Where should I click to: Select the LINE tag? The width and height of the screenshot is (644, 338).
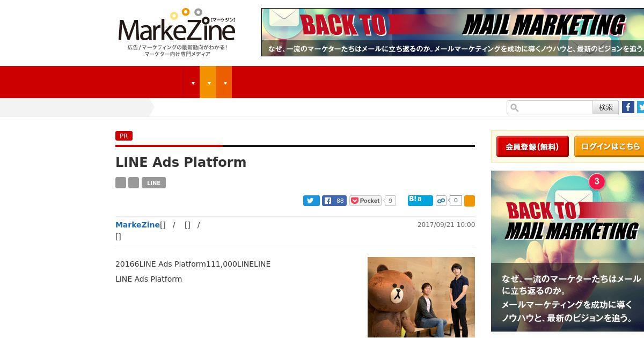click(x=153, y=183)
